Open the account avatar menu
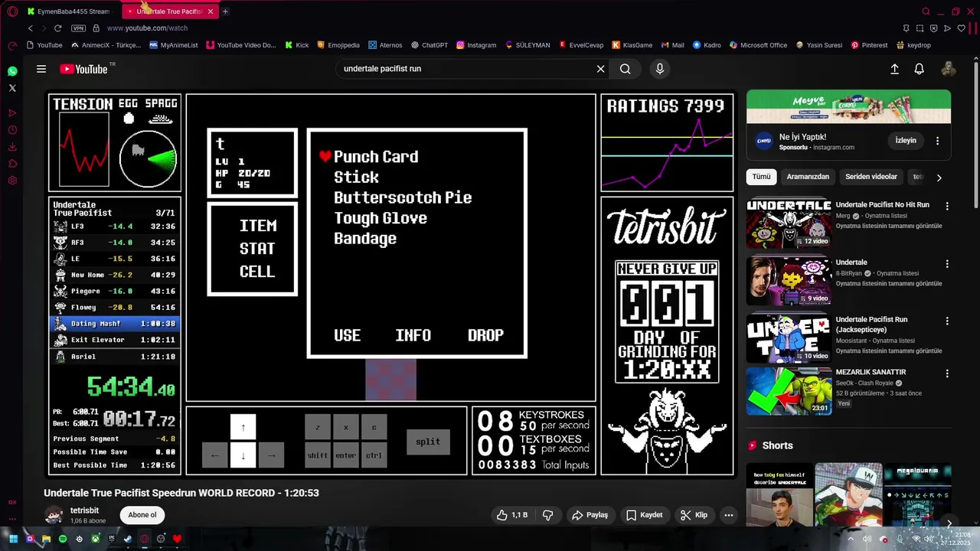The width and height of the screenshot is (980, 551). 948,69
